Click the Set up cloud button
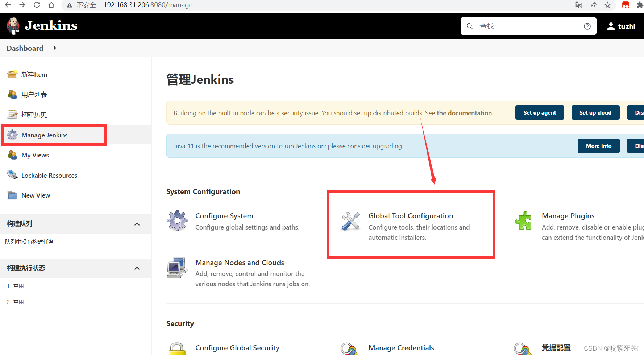Screen dimensions: 644x355 [595, 112]
